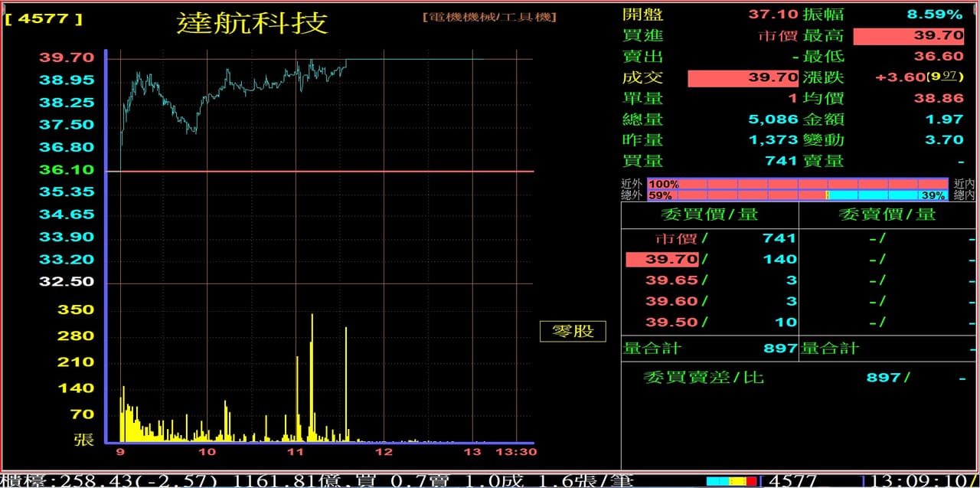Screen dimensions: 980x488
Task: Click the 35.35 price axis label
Action: (67, 192)
